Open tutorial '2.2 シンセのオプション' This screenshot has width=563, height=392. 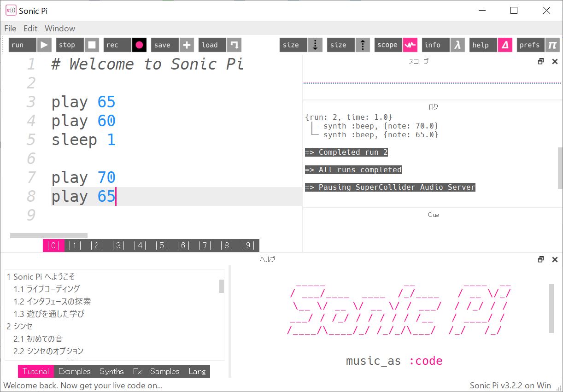(x=48, y=351)
